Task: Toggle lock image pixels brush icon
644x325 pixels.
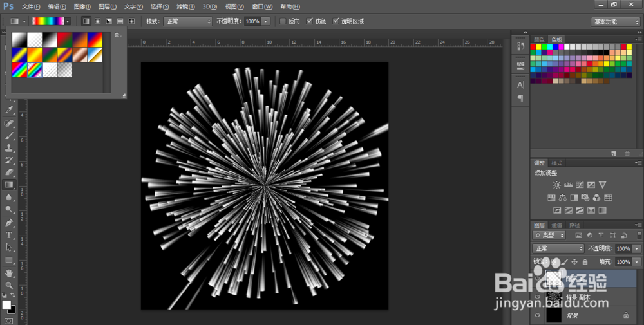Action: point(564,261)
